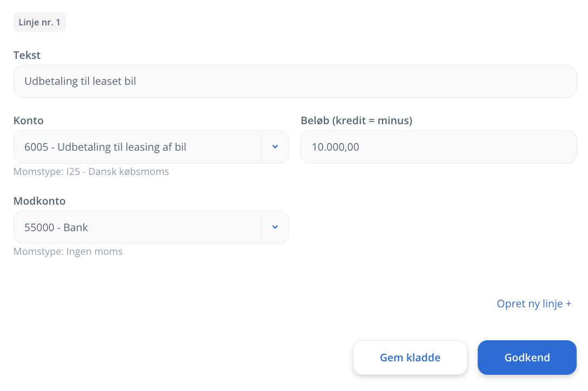Select the Linje nr. 1 badge
Screen dimensions: 588x391
click(x=39, y=22)
